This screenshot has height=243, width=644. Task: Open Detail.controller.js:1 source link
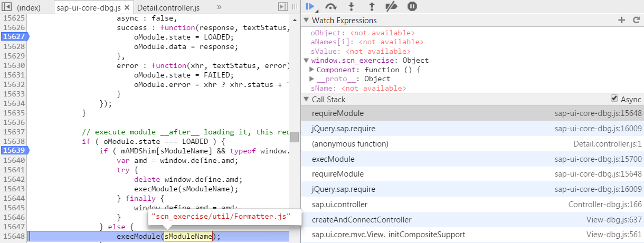click(x=608, y=144)
